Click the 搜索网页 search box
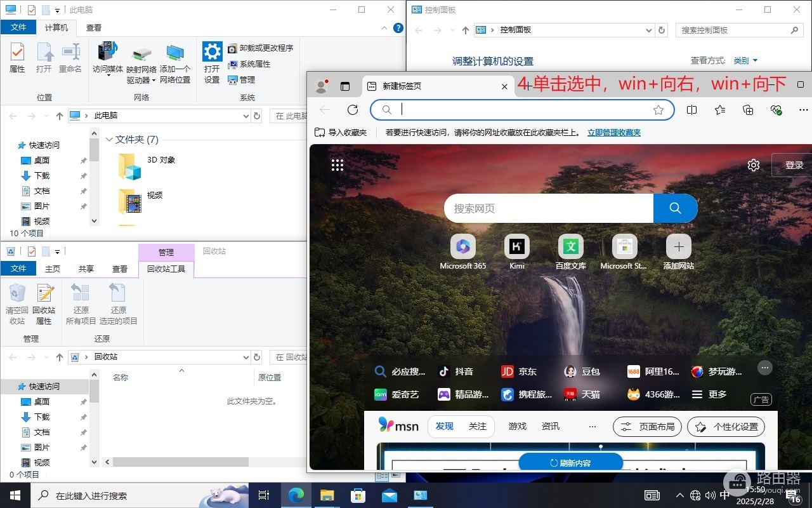This screenshot has height=508, width=812. click(x=549, y=208)
